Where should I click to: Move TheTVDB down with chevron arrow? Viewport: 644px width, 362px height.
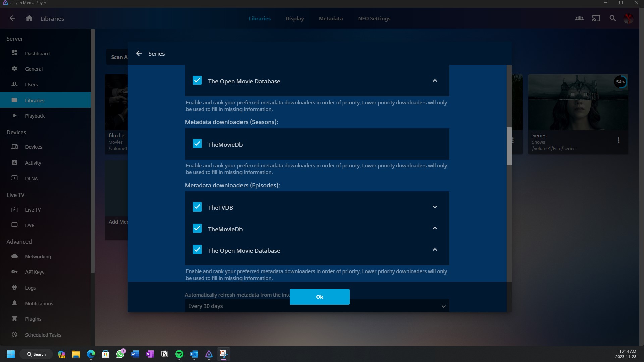pyautogui.click(x=435, y=207)
